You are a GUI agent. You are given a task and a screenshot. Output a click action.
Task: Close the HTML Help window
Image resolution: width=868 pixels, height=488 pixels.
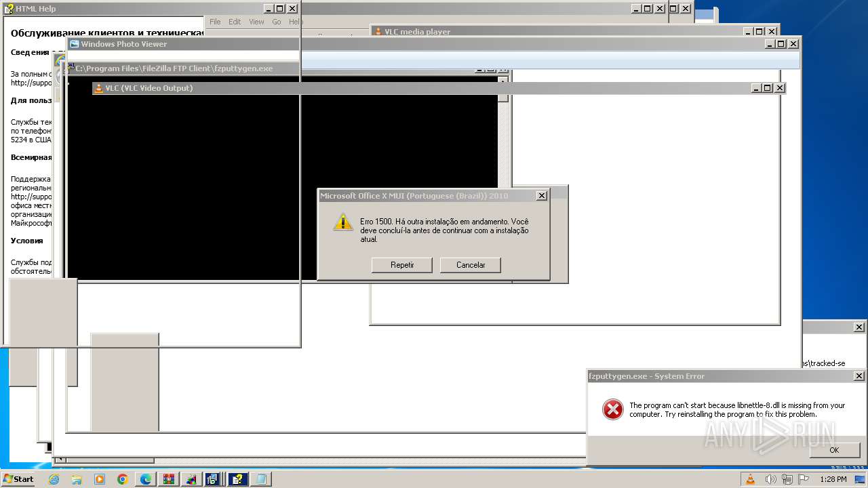click(292, 9)
